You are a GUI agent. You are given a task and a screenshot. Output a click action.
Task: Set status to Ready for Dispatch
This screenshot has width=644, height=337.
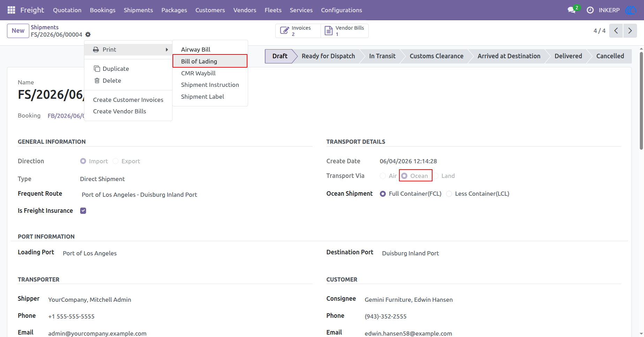coord(328,56)
